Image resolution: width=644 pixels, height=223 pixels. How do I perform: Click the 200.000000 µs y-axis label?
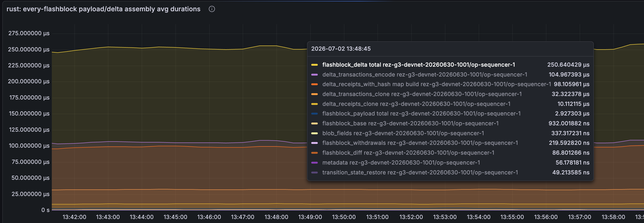click(x=29, y=81)
